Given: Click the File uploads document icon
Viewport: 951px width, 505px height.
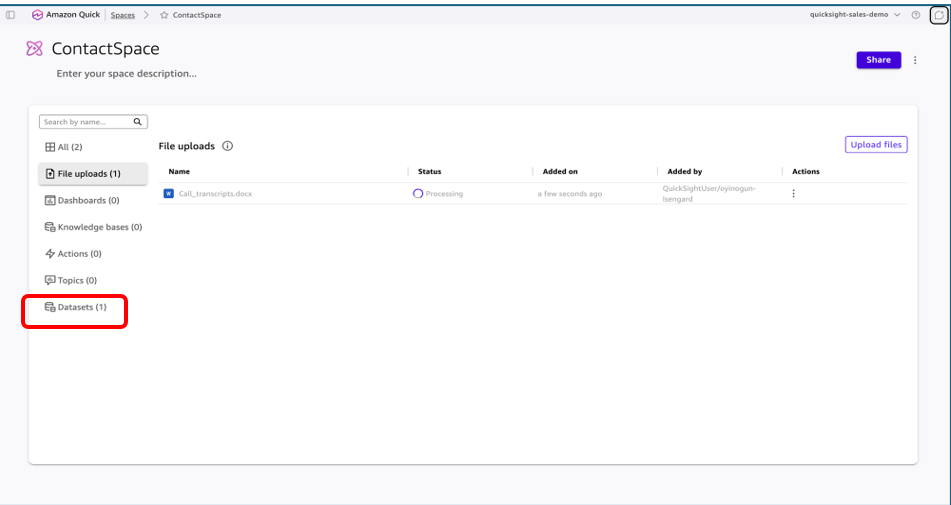Looking at the screenshot, I should pyautogui.click(x=50, y=173).
